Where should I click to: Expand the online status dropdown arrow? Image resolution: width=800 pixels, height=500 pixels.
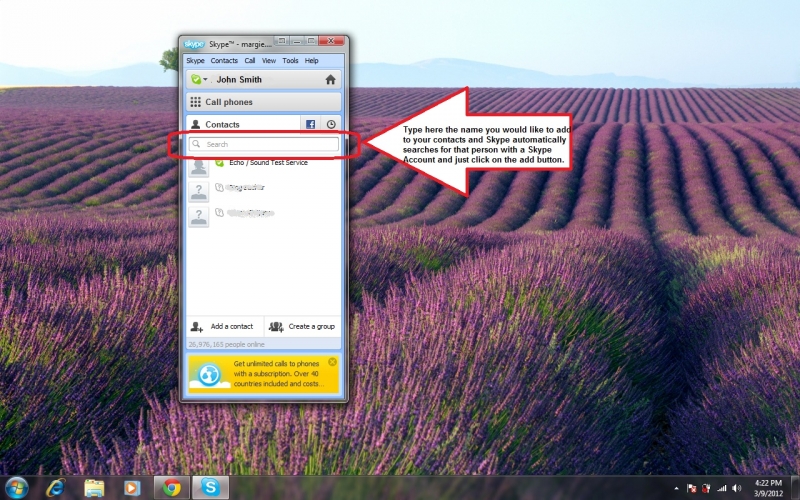point(205,80)
